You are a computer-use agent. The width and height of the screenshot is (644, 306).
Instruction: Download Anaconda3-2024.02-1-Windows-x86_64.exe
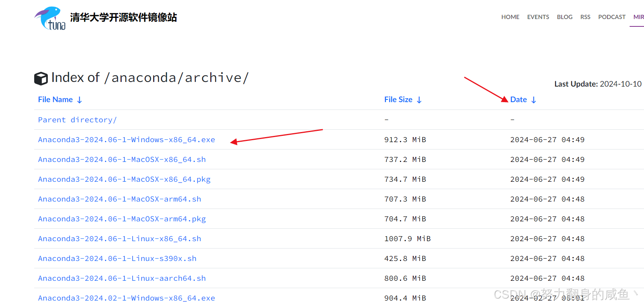coord(126,298)
